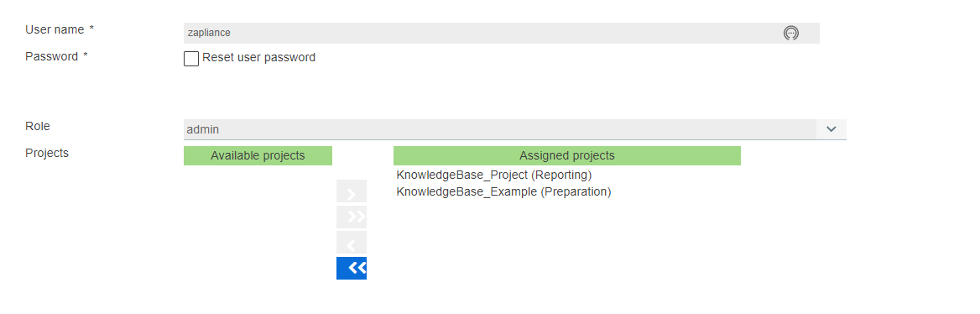This screenshot has width=980, height=314.
Task: Click the empty Available projects list area
Action: coord(258,225)
